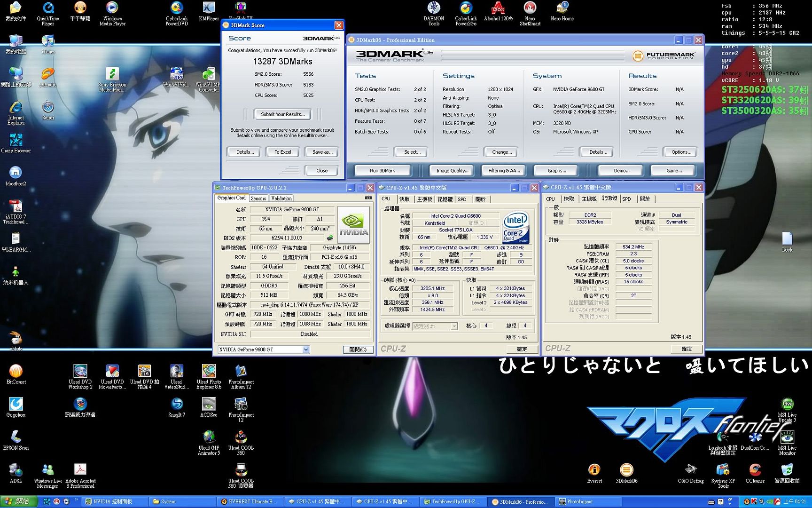Screen dimensions: 812x508
Task: Open Graphs button in 3DMark06
Action: point(557,171)
